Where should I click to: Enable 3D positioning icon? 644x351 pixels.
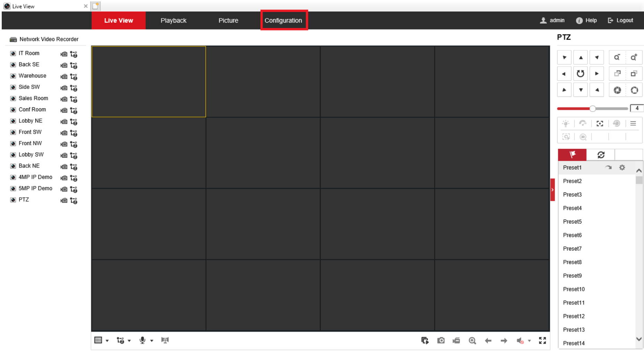(x=583, y=137)
